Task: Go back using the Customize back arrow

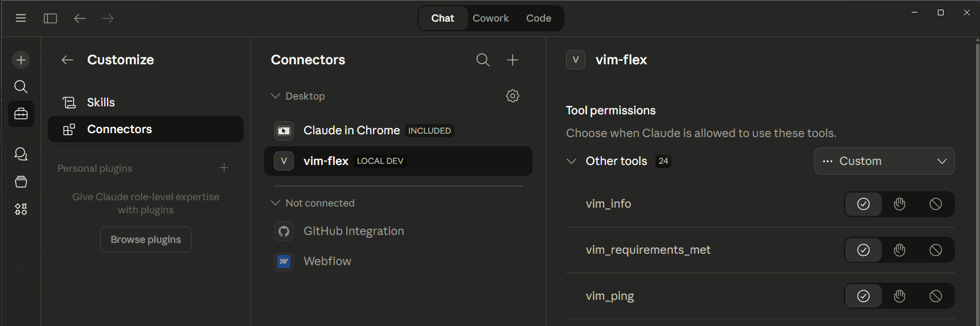Action: click(67, 60)
